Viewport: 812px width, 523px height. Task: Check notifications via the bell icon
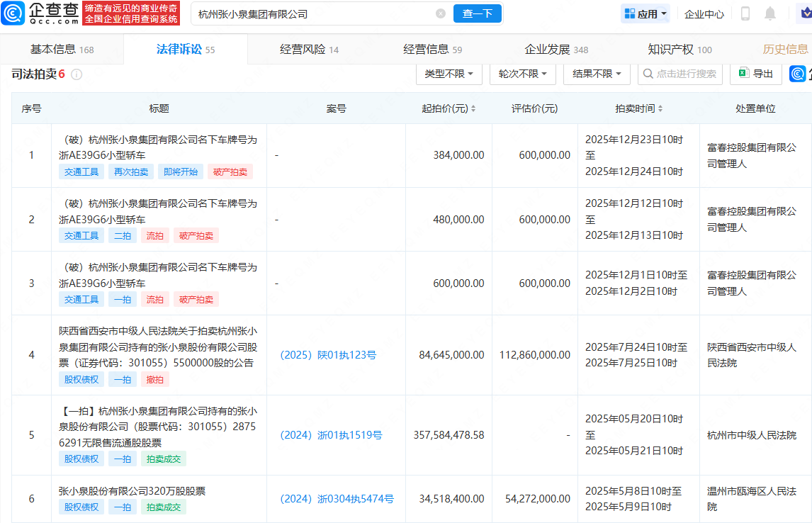click(771, 13)
